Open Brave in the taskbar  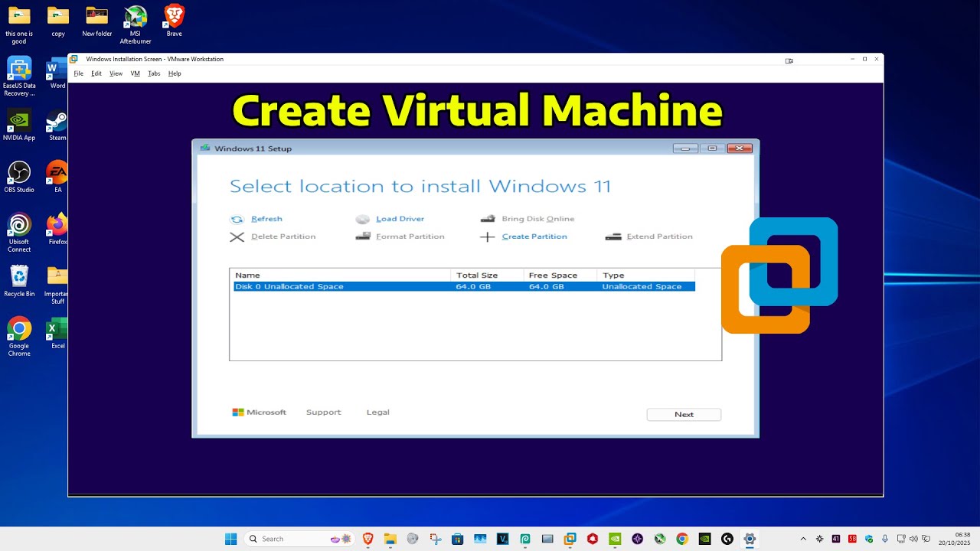point(367,539)
